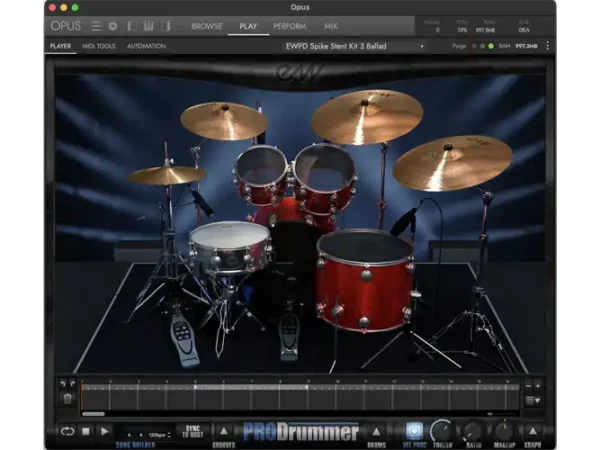The width and height of the screenshot is (600, 450).
Task: Click the loop start marker on timeline
Action: click(195, 387)
